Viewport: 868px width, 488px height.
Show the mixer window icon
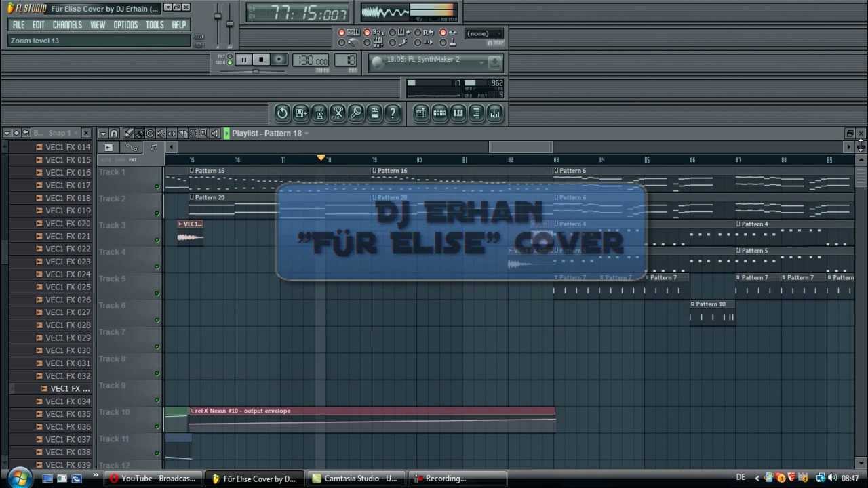(x=494, y=113)
